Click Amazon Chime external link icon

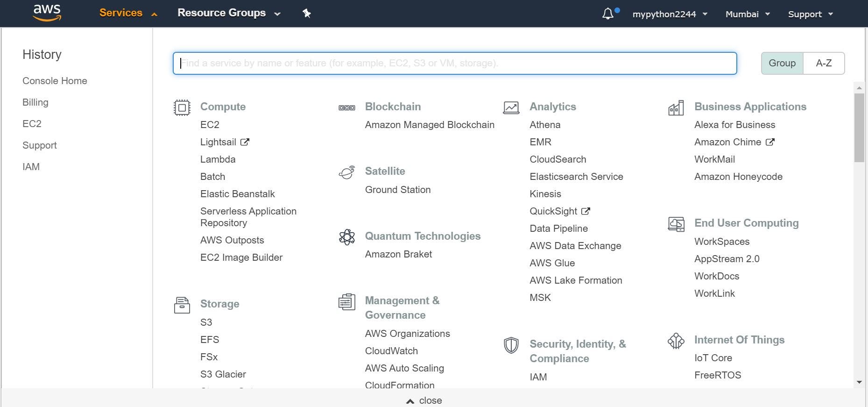pos(770,142)
